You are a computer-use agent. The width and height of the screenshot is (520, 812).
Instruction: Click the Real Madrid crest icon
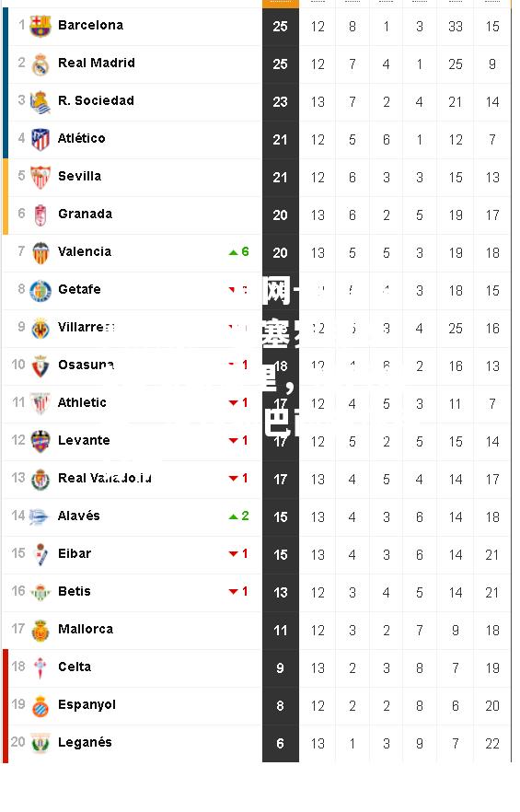40,64
